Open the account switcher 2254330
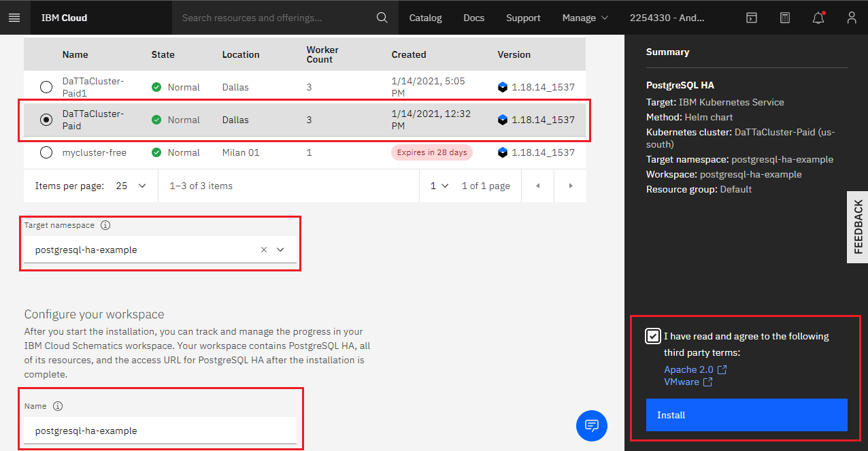Viewport: 868px width, 451px height. point(667,18)
